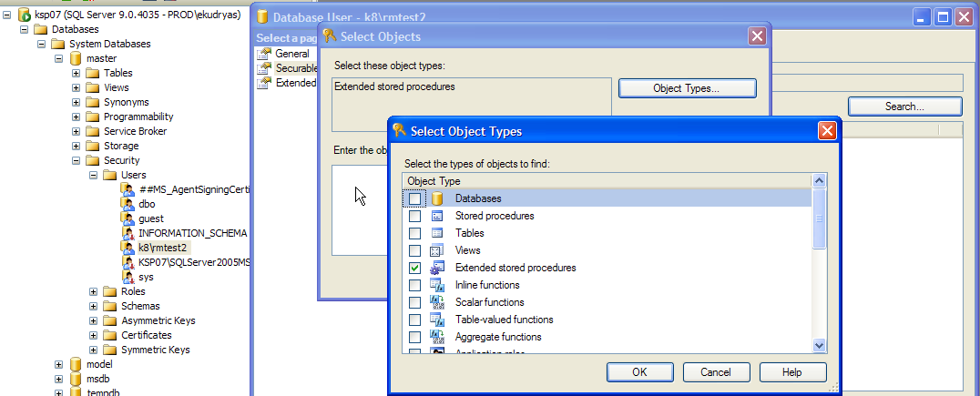Click the object names text box in Select Objects
Viewport: 980px width, 396px height.
pyautogui.click(x=360, y=210)
